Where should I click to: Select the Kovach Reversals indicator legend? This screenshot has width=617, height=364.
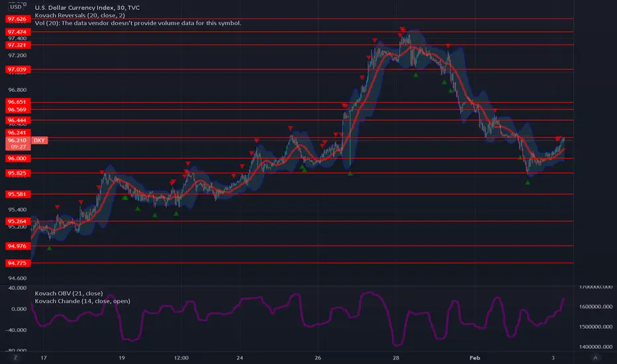click(x=80, y=15)
